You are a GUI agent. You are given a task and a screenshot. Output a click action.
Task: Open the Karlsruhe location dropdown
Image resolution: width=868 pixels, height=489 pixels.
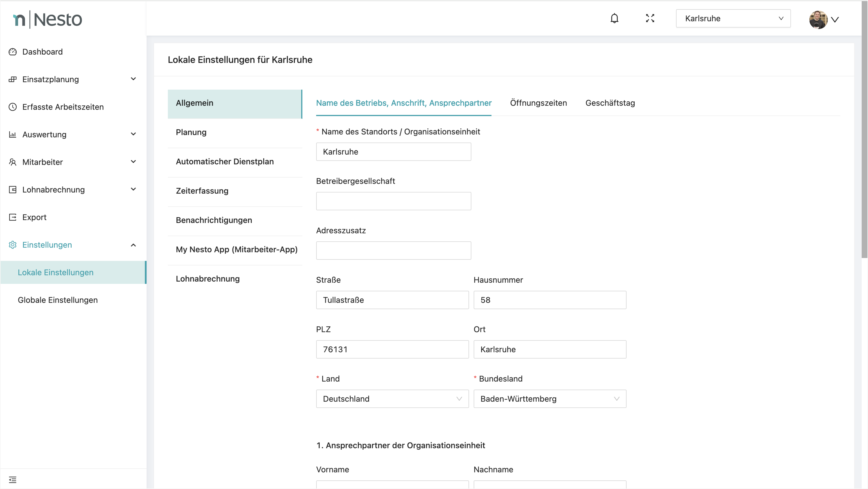tap(733, 18)
